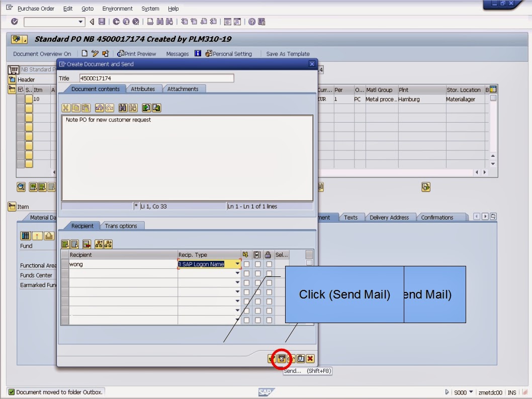Click the Create new document page icon
The image size is (532, 399).
click(84, 53)
